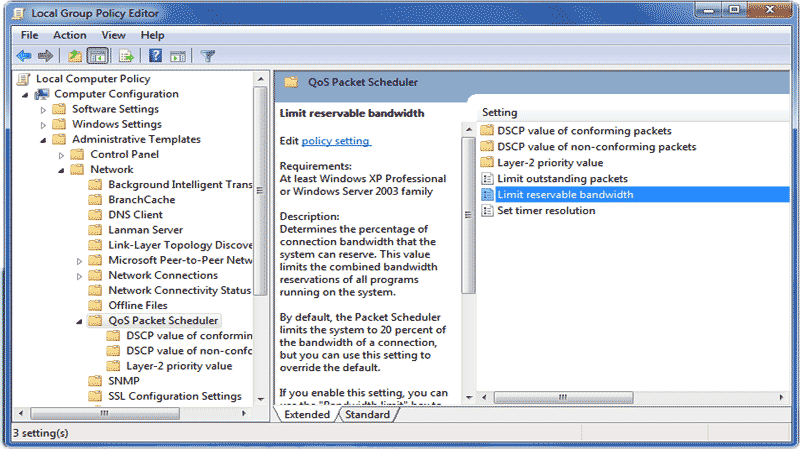Expand the Network Connections node
Viewport: 800px width, 450px height.
[x=79, y=276]
